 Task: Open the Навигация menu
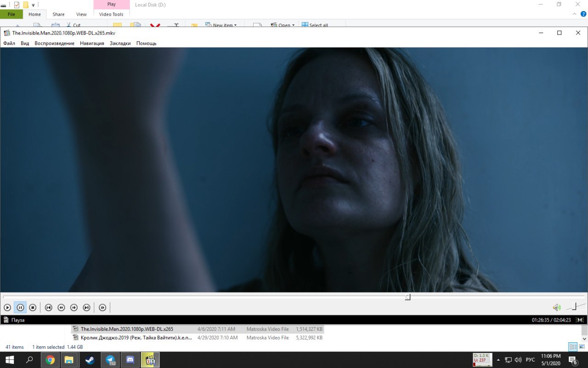pos(92,43)
